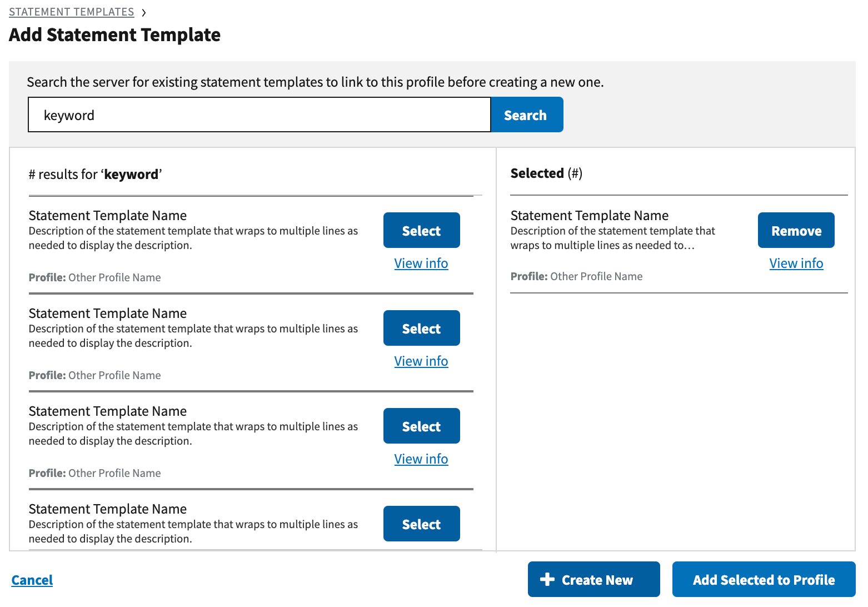Click Add Selected to Profile button
Image resolution: width=868 pixels, height=607 pixels.
(764, 580)
